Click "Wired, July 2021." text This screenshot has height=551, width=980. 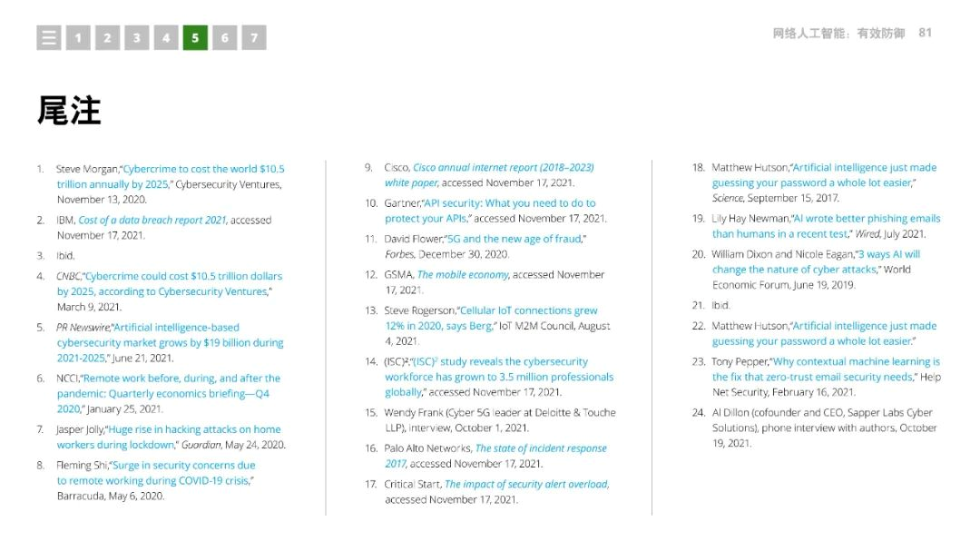click(x=891, y=234)
